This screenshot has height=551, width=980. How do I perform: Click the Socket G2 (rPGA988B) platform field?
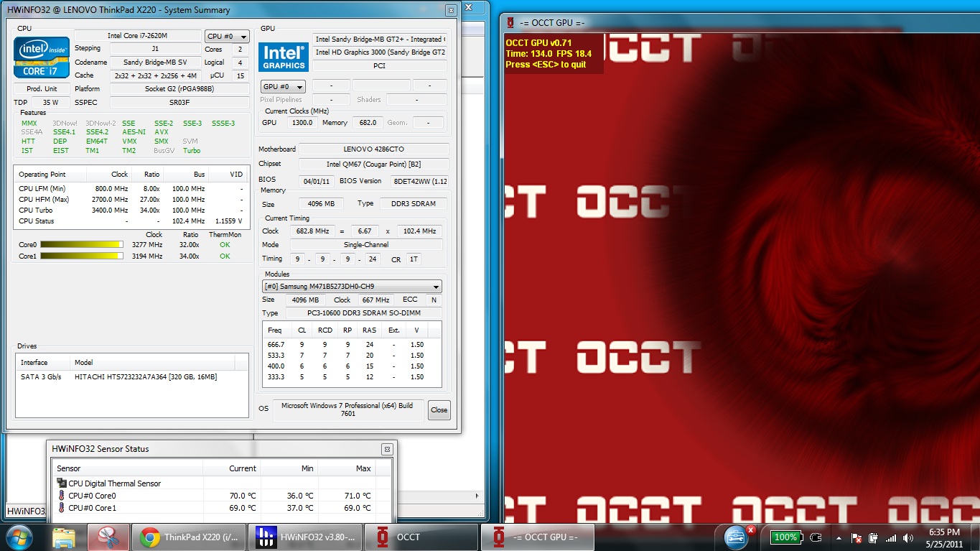tap(179, 89)
